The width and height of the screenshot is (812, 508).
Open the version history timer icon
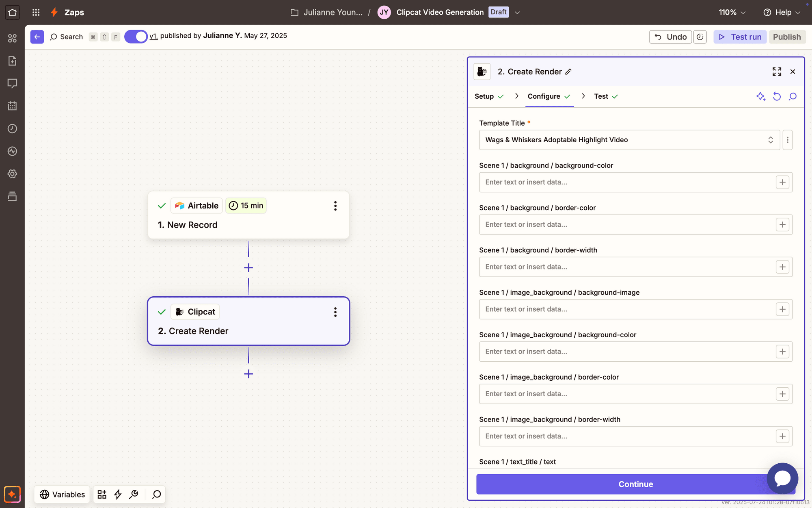pyautogui.click(x=700, y=37)
